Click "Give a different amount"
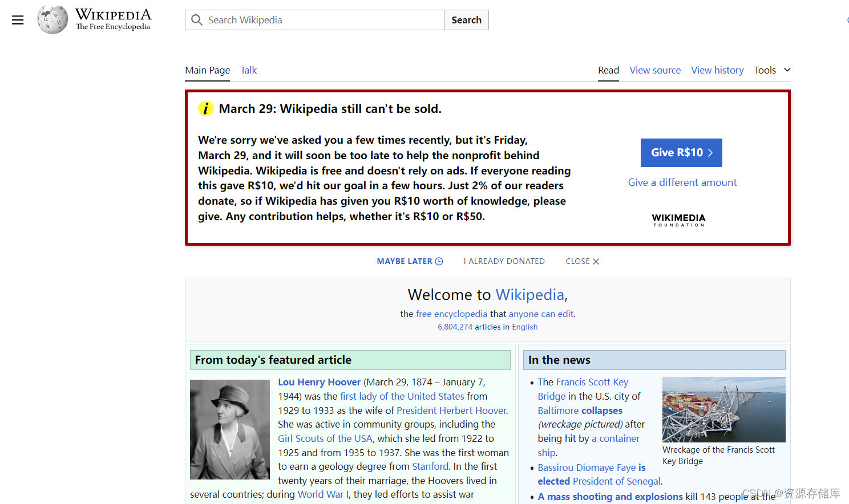 [x=682, y=182]
